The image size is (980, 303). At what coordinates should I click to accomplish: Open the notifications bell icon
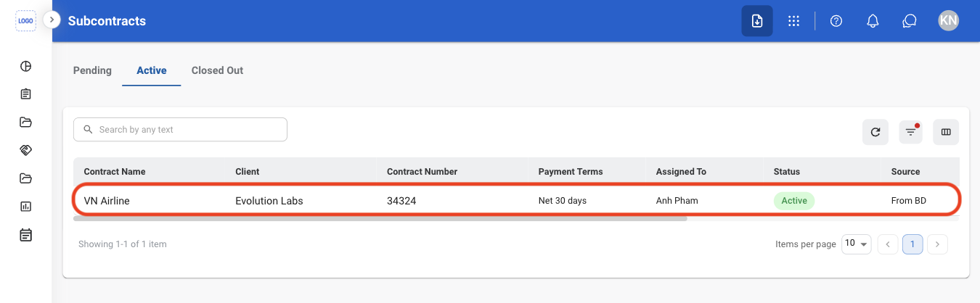pyautogui.click(x=873, y=21)
